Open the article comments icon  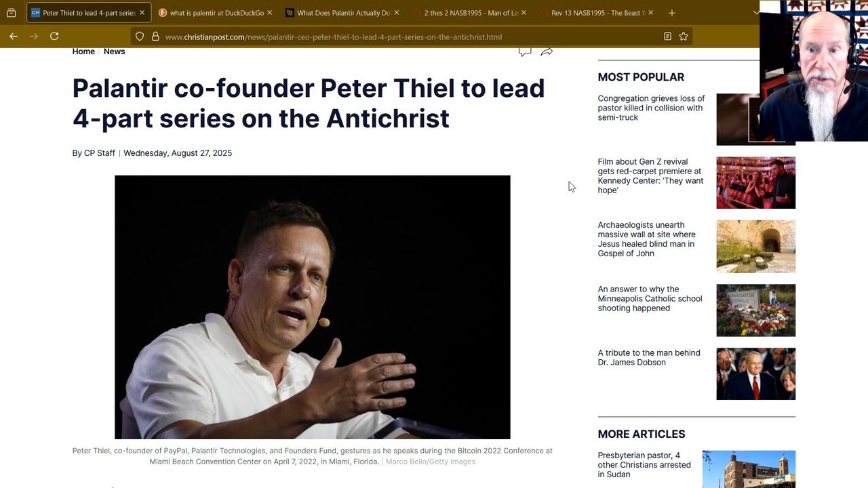click(524, 52)
